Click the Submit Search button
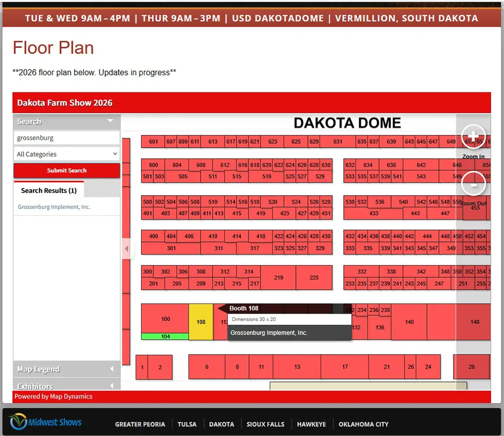Viewport: 504px width, 436px height. coord(67,171)
